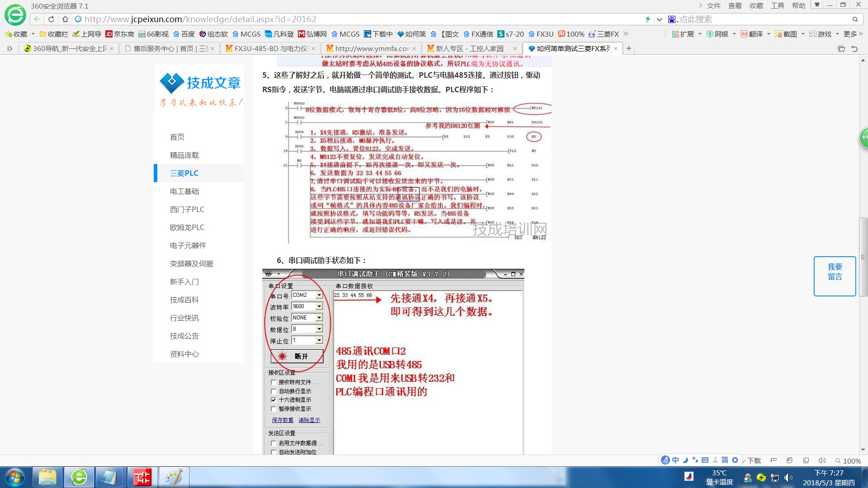Expand the 串口号 COM2 dropdown
Viewport: 868px width, 488px height.
[x=319, y=295]
